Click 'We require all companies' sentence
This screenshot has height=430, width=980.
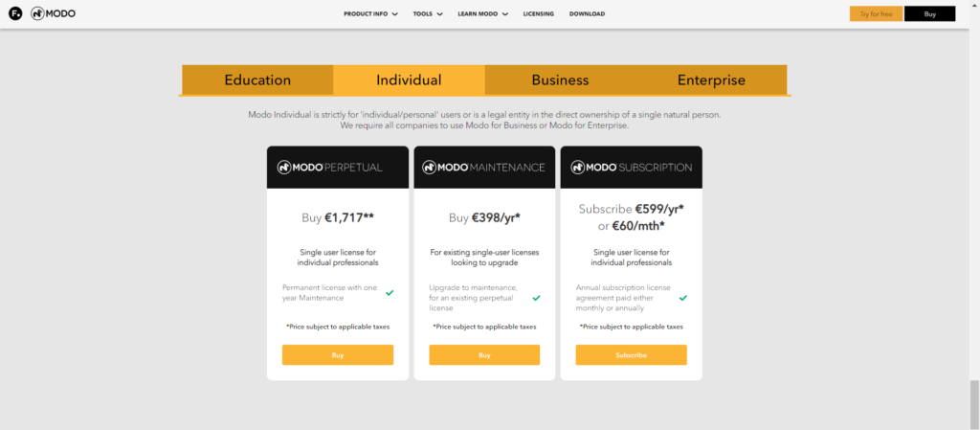[484, 125]
